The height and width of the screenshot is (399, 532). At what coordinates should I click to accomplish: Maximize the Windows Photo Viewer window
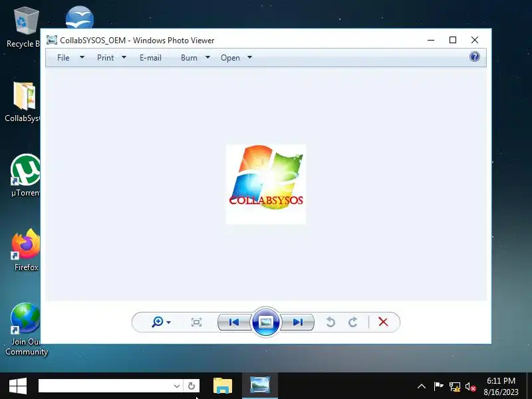[453, 40]
